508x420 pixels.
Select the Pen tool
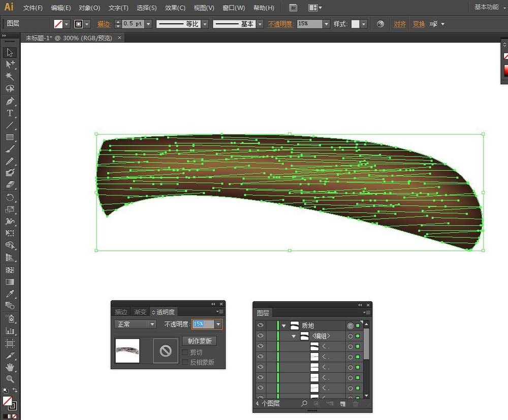[10, 101]
